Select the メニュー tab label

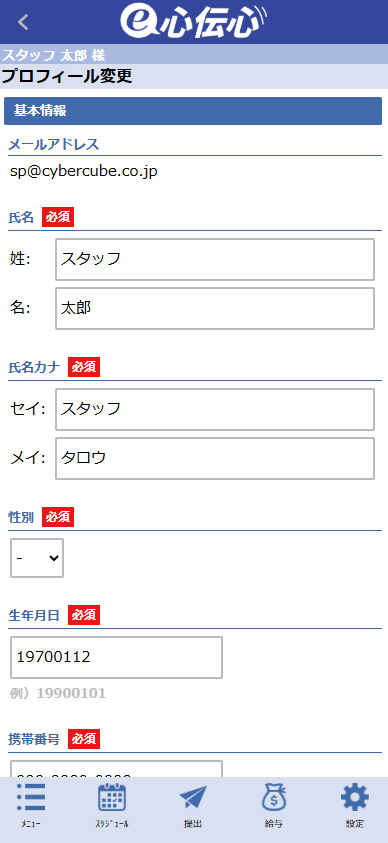[31, 824]
